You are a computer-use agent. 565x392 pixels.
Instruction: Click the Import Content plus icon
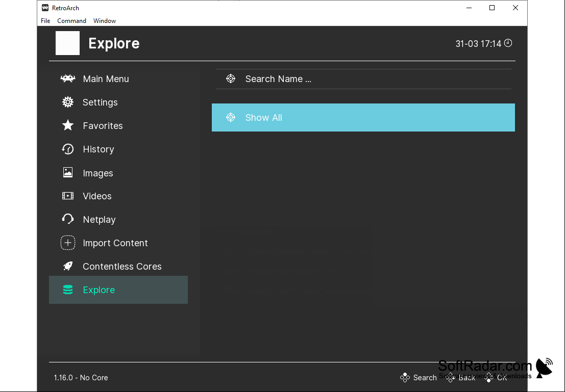tap(68, 243)
